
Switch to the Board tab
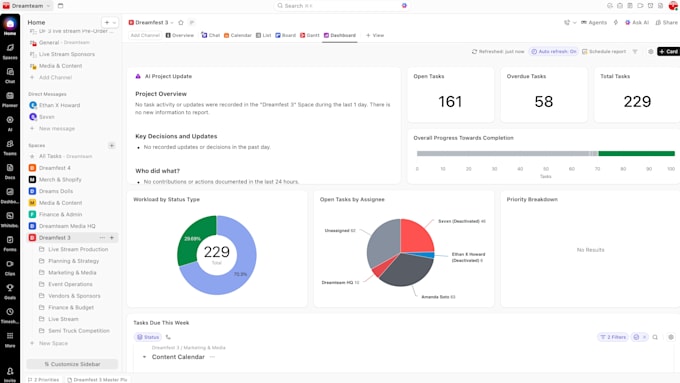tap(285, 35)
